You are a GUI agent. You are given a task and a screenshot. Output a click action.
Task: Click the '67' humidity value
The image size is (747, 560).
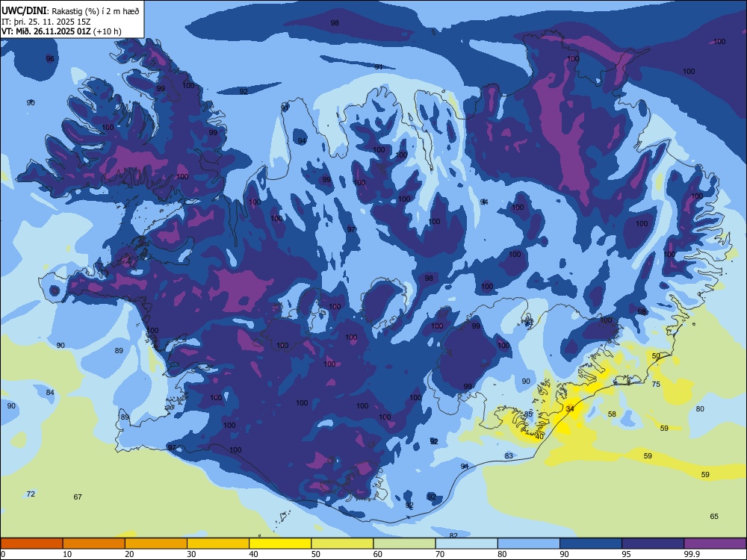(78, 497)
